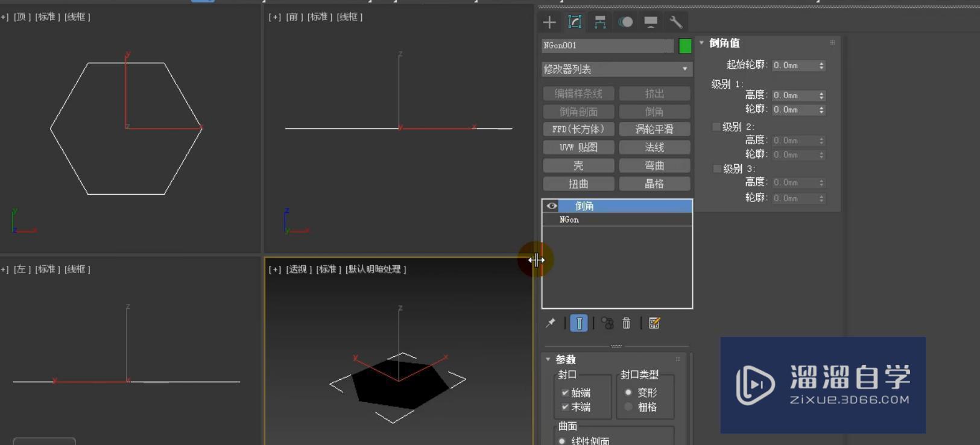Enable the 级别 2 checkbox
The width and height of the screenshot is (980, 445).
[716, 127]
